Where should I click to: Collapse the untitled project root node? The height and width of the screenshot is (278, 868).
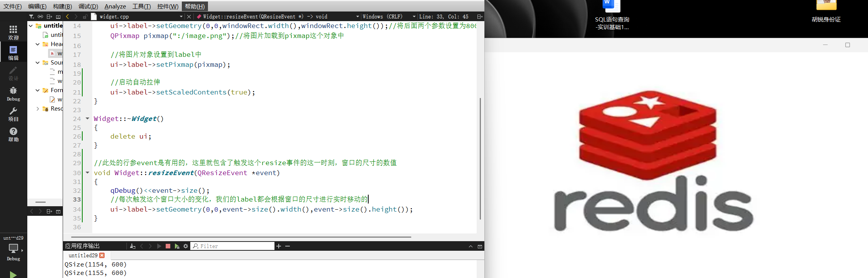[x=31, y=26]
